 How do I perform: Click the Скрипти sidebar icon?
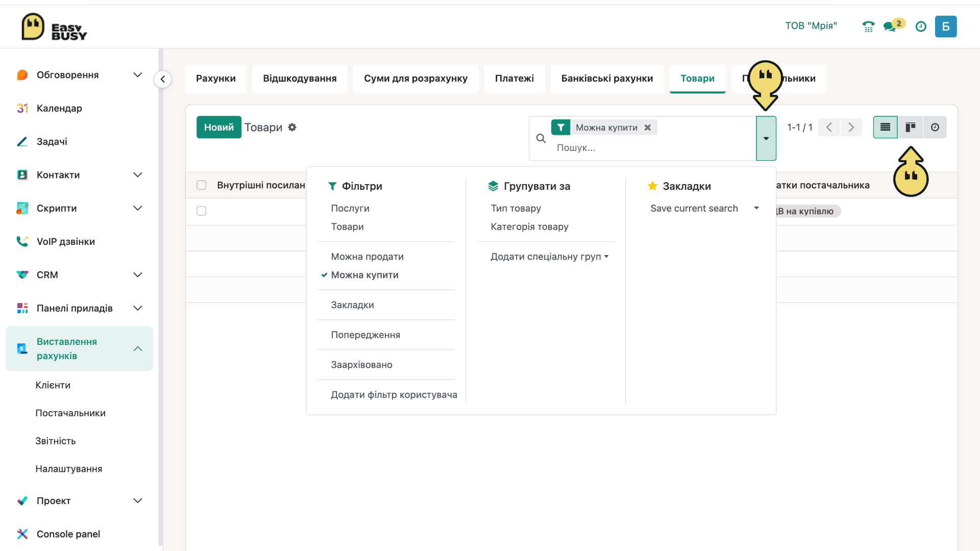click(x=22, y=208)
